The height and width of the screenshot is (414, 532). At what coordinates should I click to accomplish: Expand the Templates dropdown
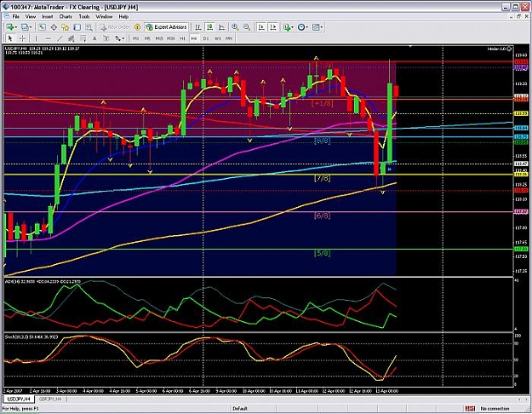tap(321, 27)
